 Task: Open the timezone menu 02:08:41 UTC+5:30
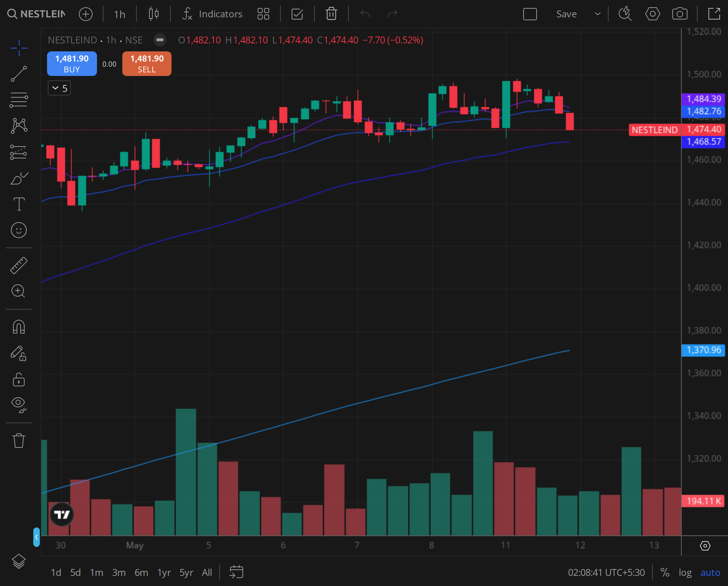(606, 573)
